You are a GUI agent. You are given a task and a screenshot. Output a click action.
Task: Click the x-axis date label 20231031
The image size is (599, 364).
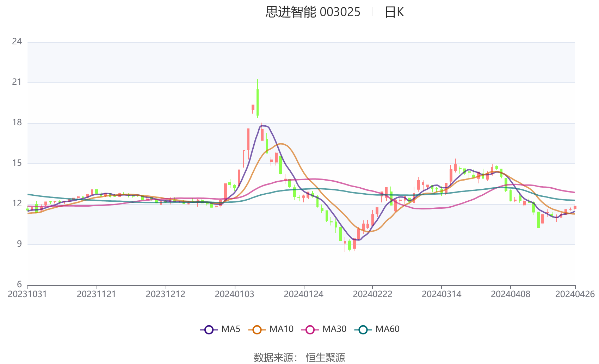tap(27, 294)
